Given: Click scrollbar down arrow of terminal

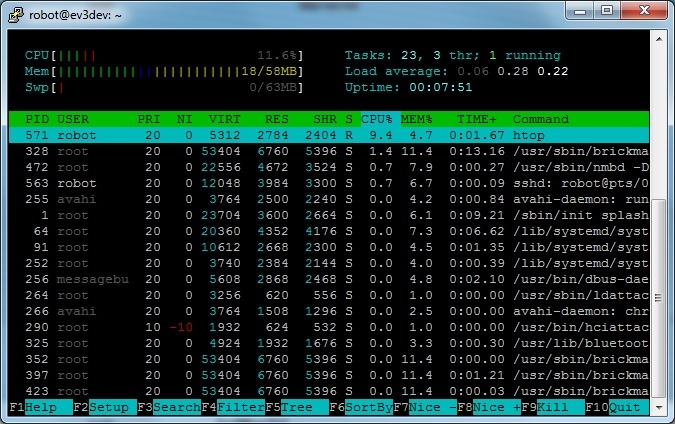Looking at the screenshot, I should pyautogui.click(x=659, y=406).
